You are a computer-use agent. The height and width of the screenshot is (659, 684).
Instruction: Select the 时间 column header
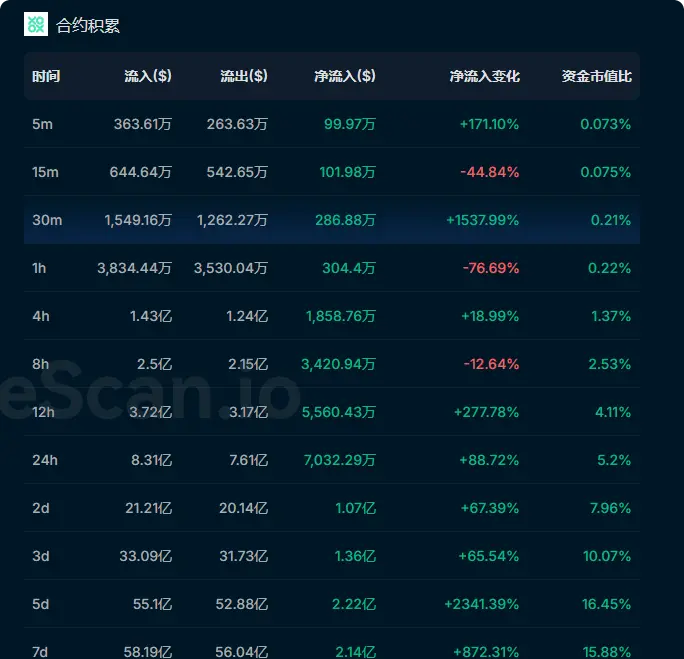click(x=46, y=76)
